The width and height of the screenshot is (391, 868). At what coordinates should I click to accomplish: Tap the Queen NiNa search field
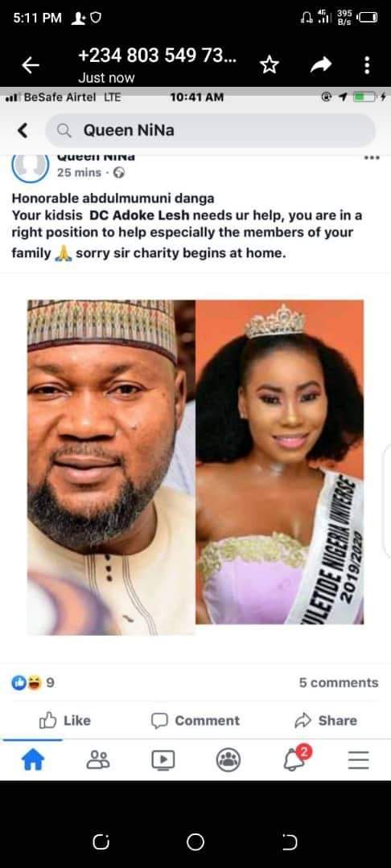coord(210,131)
